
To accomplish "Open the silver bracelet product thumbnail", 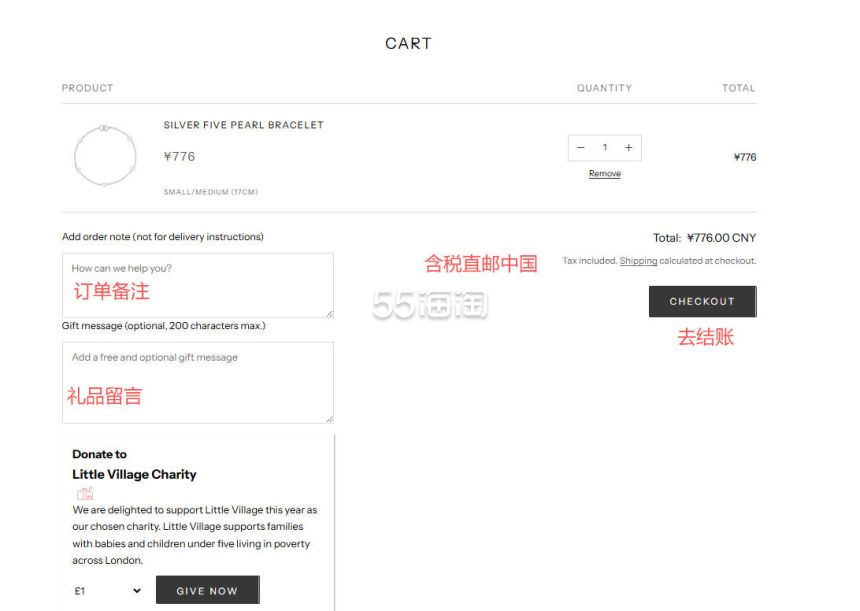I will (x=104, y=156).
